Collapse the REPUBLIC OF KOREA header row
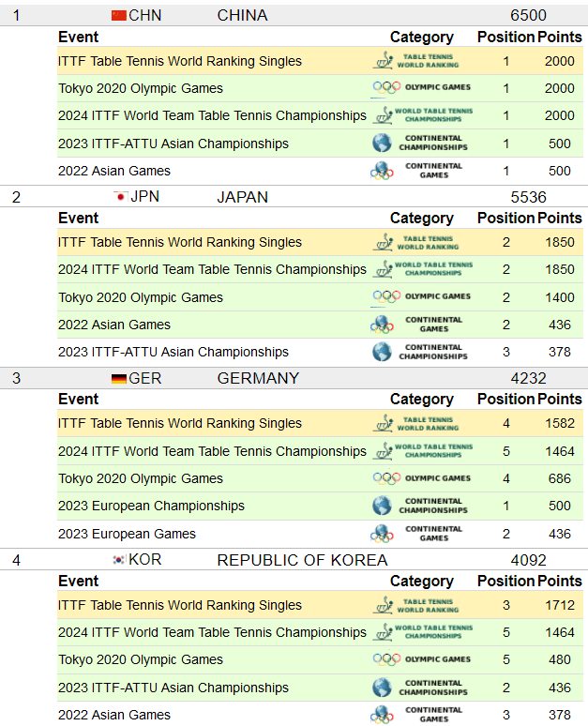This screenshot has width=588, height=726. (x=294, y=560)
